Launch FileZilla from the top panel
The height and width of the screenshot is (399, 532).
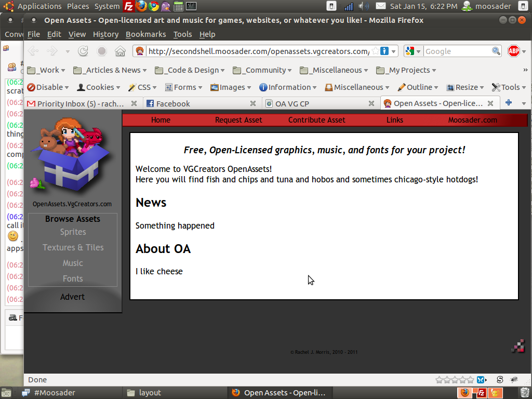129,6
